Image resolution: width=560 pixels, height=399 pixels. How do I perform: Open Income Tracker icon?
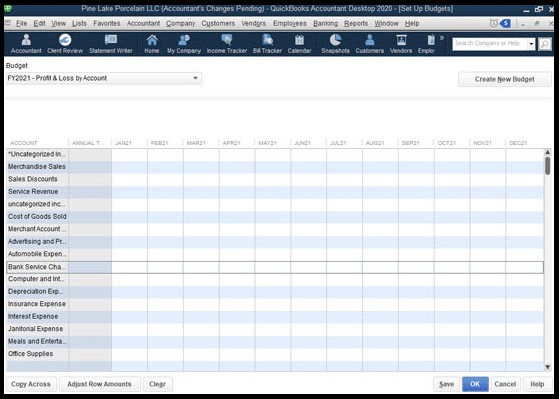tap(227, 44)
